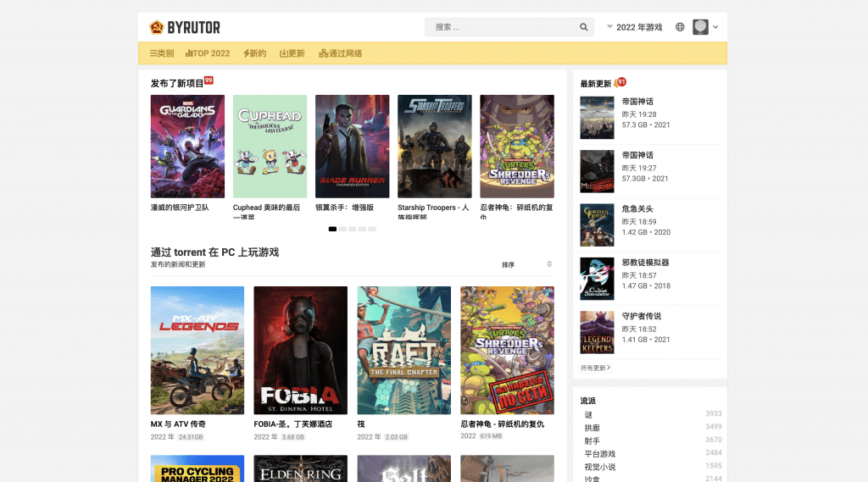Open Guardians of the Galaxy cover
868x482 pixels.
[187, 146]
